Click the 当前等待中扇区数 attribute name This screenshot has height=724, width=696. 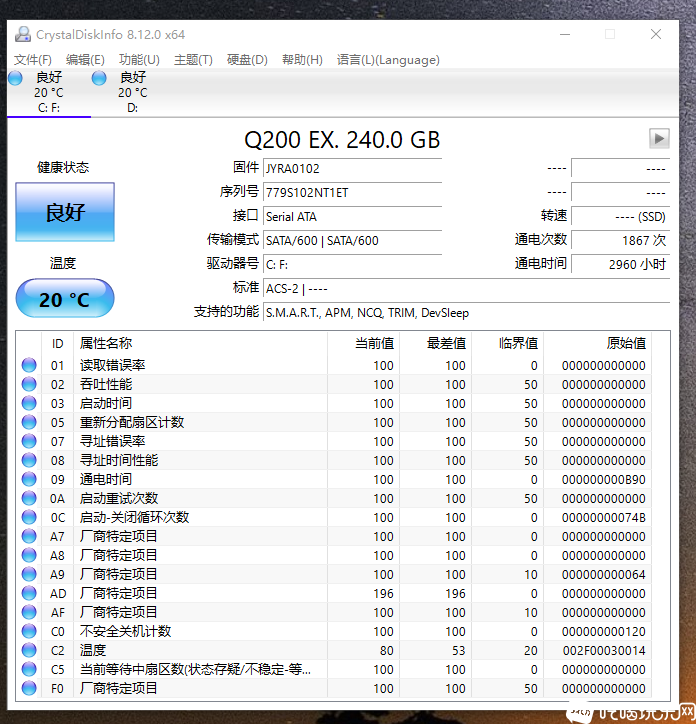pos(195,669)
